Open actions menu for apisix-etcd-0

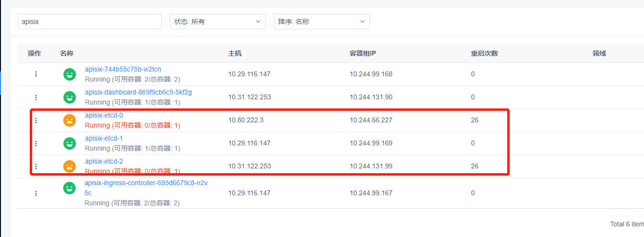[36, 120]
